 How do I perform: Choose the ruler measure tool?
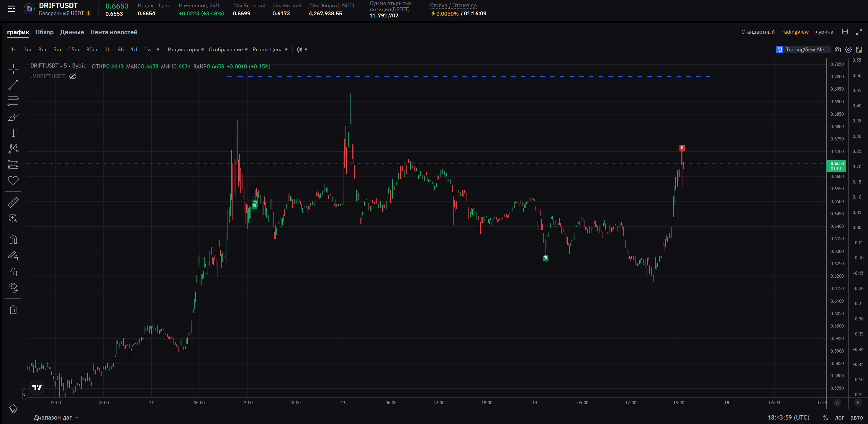click(x=13, y=202)
